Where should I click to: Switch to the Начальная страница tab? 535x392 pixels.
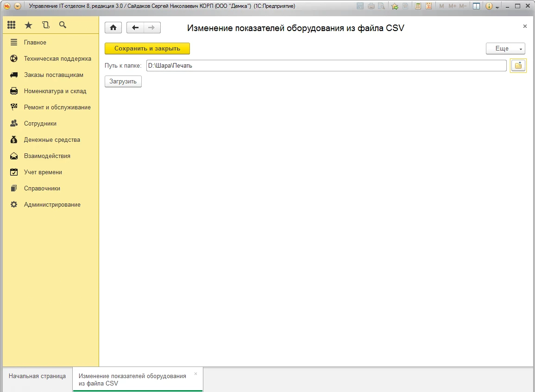point(37,376)
